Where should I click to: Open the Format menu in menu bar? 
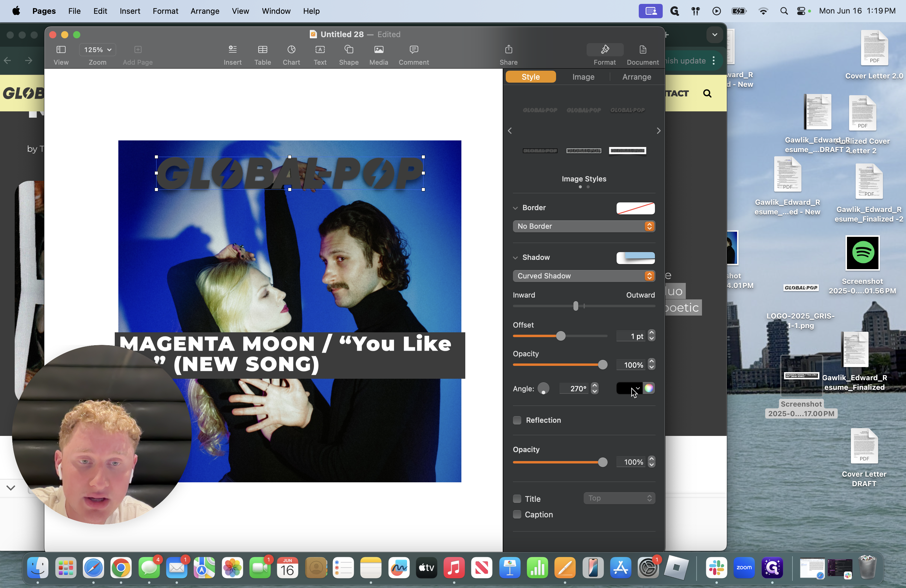[x=165, y=11]
